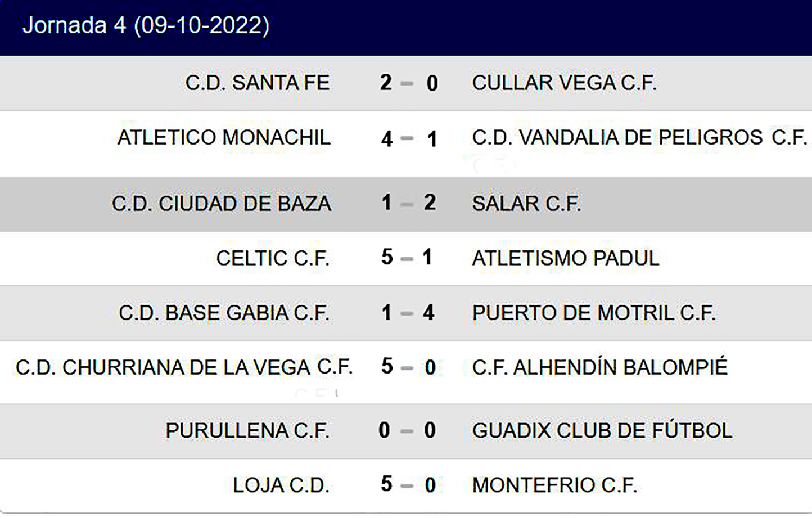Viewport: 812px width, 517px height.
Task: Click the SALAR C.F. team name
Action: click(x=526, y=204)
